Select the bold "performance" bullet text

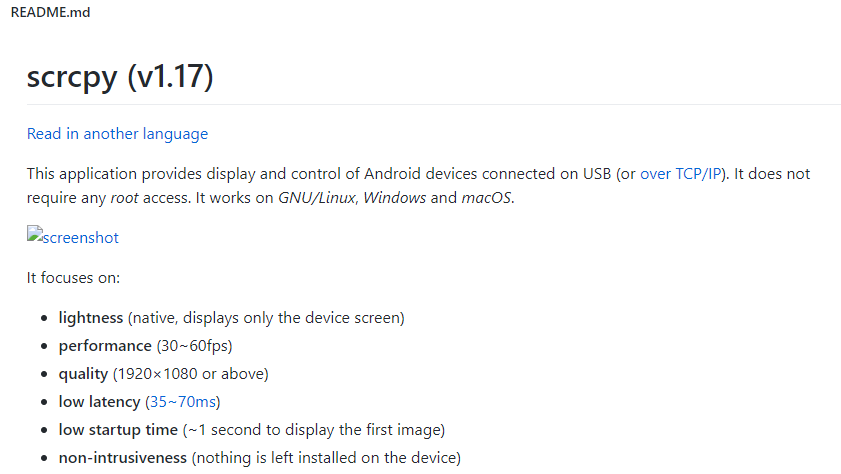pos(105,345)
